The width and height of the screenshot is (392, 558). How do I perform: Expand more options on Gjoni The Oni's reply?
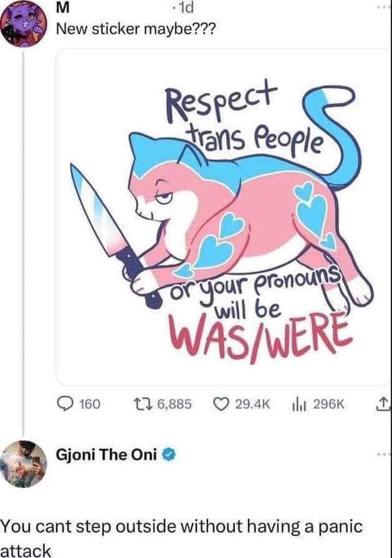[x=385, y=453]
